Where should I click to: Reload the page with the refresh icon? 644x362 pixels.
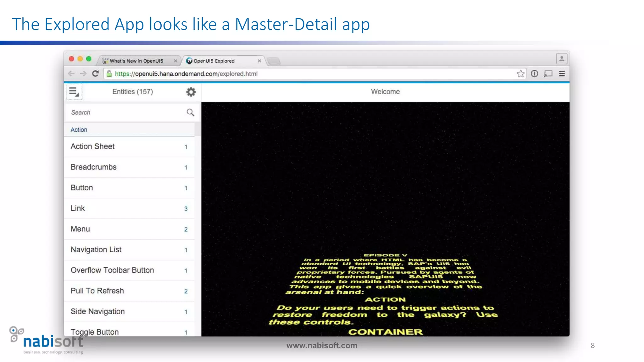click(x=95, y=74)
